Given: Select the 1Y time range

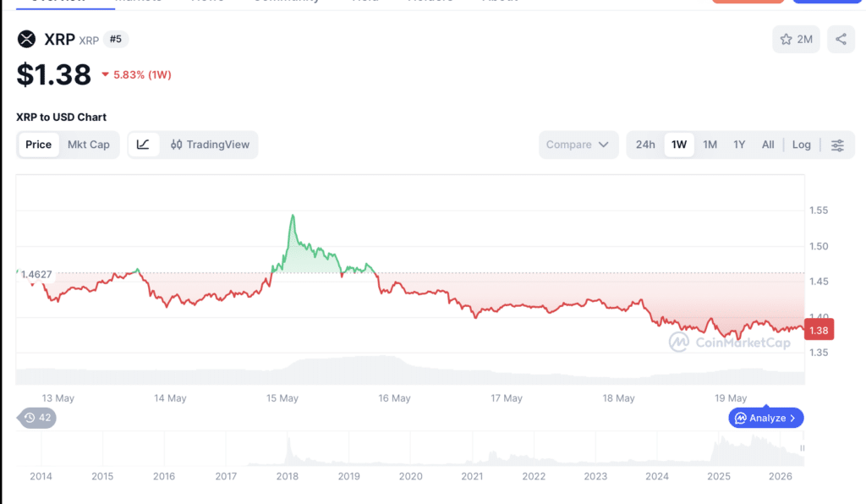Looking at the screenshot, I should tap(739, 145).
